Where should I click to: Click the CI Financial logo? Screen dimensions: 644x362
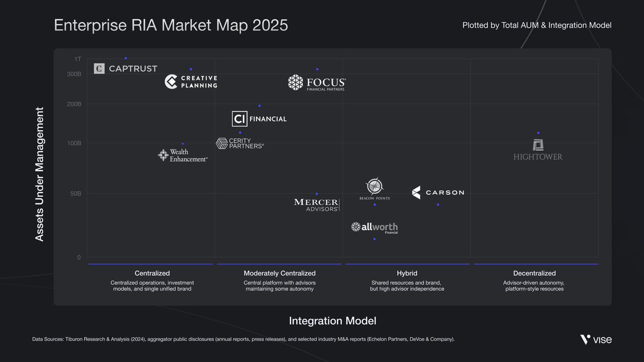259,119
